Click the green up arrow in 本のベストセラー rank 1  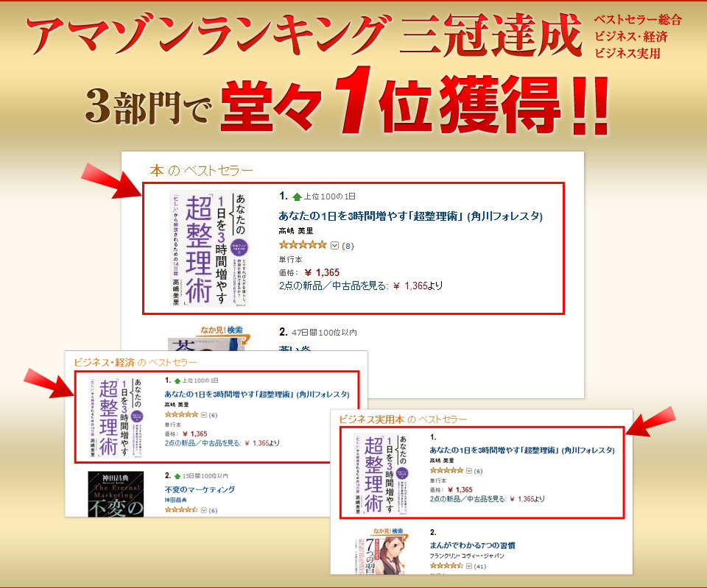(297, 196)
